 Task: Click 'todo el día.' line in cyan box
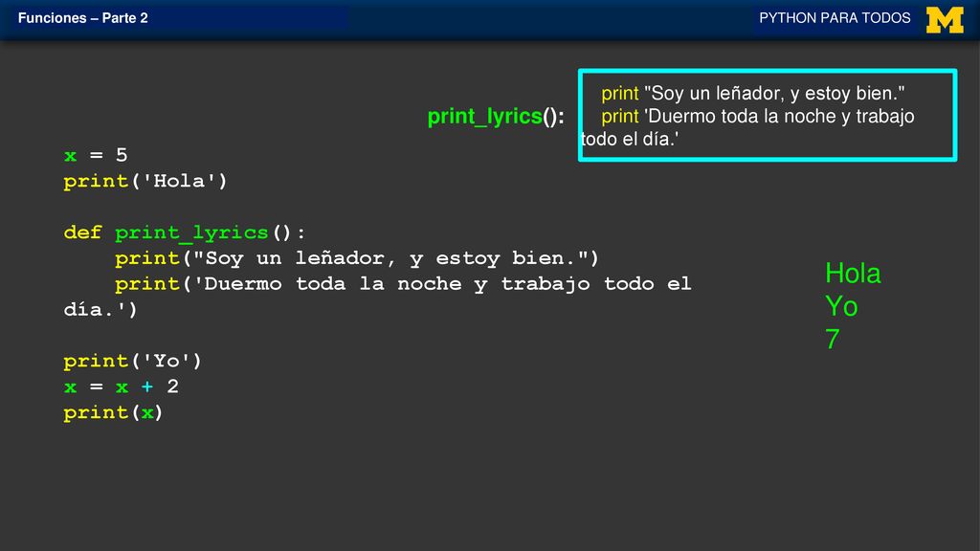tap(630, 139)
